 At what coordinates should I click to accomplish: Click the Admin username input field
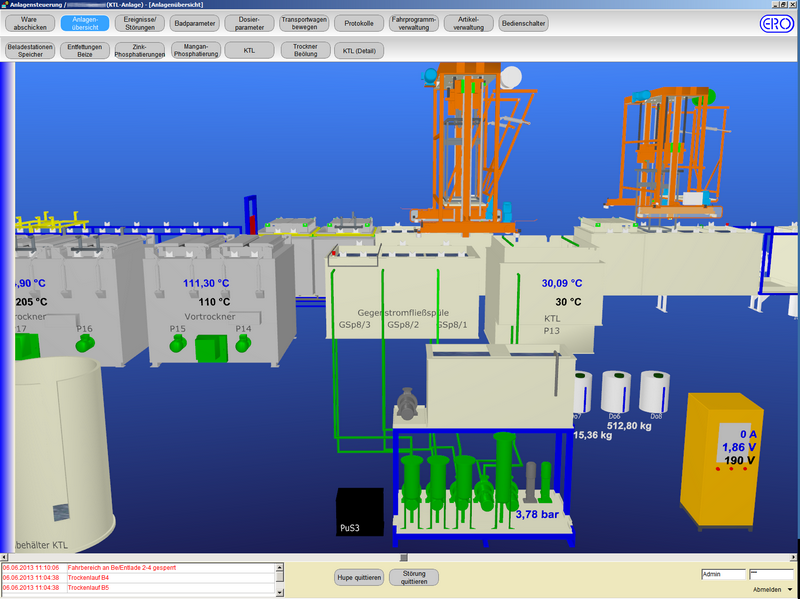(723, 575)
